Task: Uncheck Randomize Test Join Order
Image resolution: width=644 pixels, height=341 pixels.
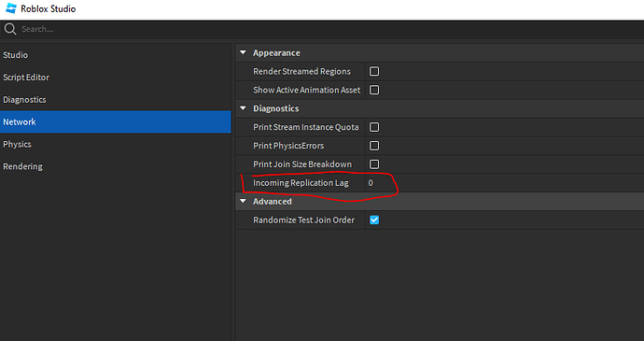Action: pyautogui.click(x=374, y=220)
